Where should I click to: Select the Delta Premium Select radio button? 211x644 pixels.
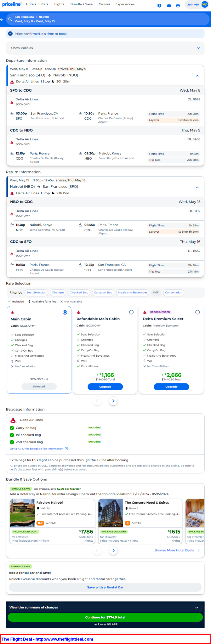point(197,312)
